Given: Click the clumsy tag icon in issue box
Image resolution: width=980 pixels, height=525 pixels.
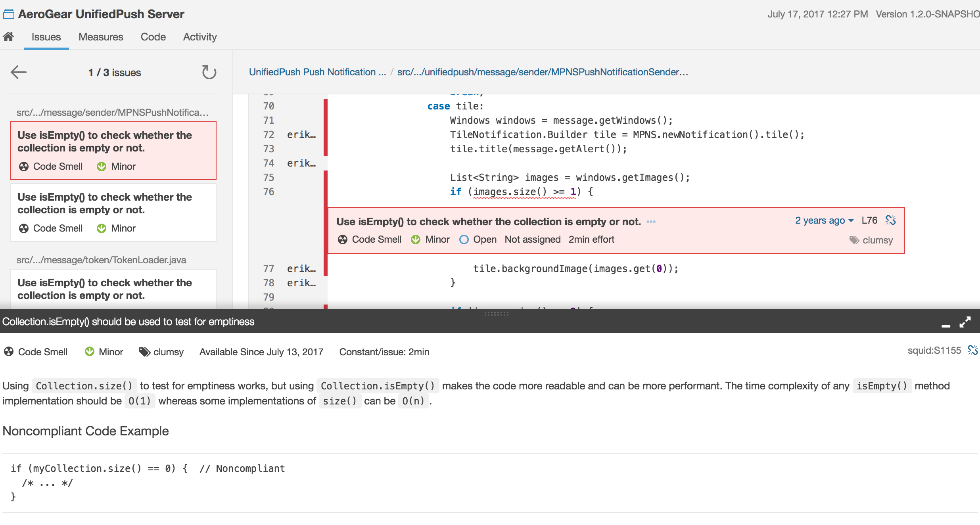Looking at the screenshot, I should [x=854, y=240].
